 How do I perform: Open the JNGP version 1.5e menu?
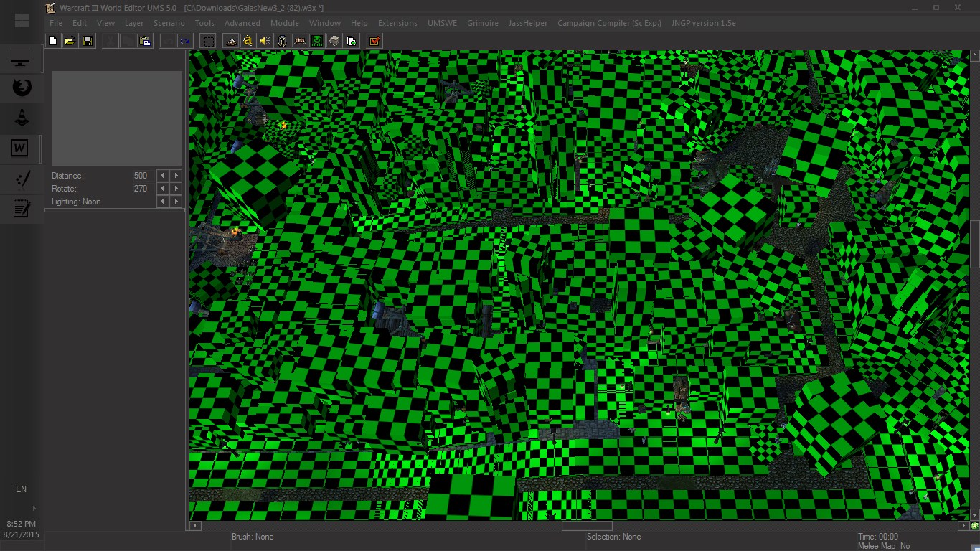pos(704,23)
